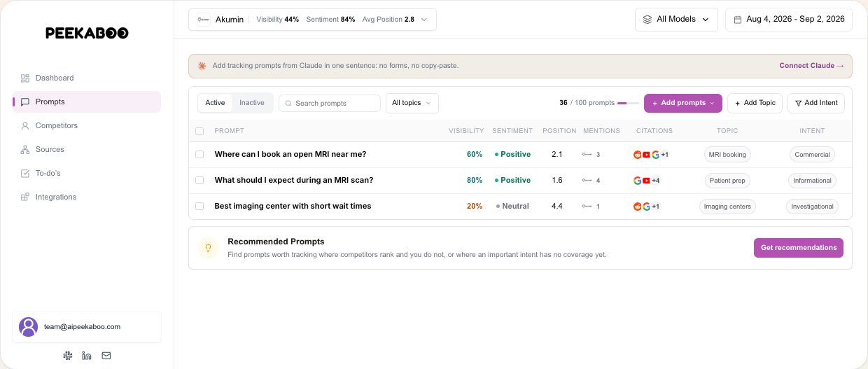Click the team@aipeekaboo.com account card
This screenshot has height=369, width=868.
[87, 327]
